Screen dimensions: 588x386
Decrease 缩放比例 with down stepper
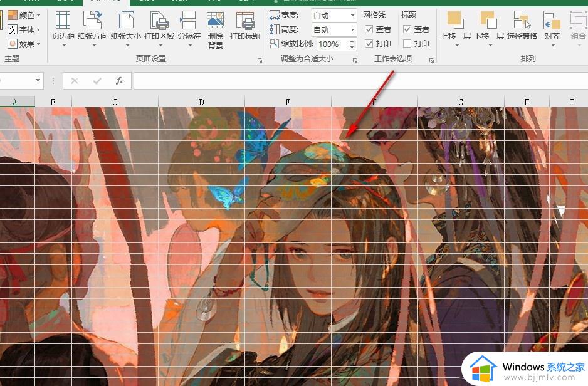352,47
